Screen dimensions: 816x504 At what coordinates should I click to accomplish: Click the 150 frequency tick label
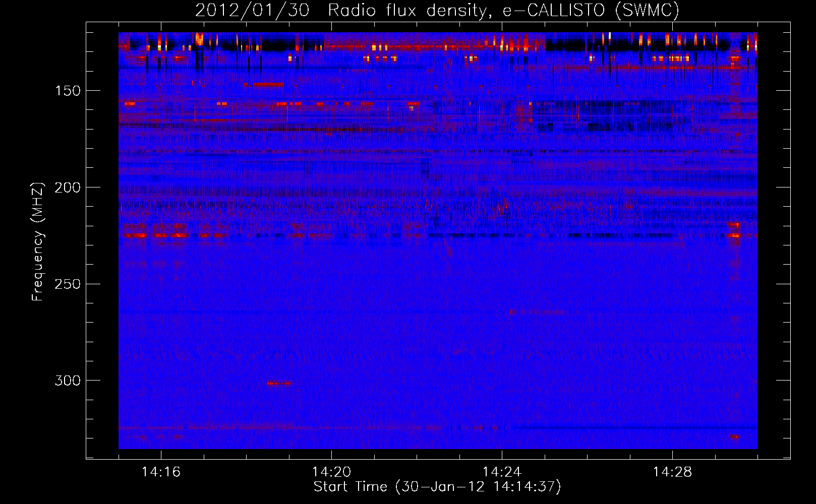point(68,91)
